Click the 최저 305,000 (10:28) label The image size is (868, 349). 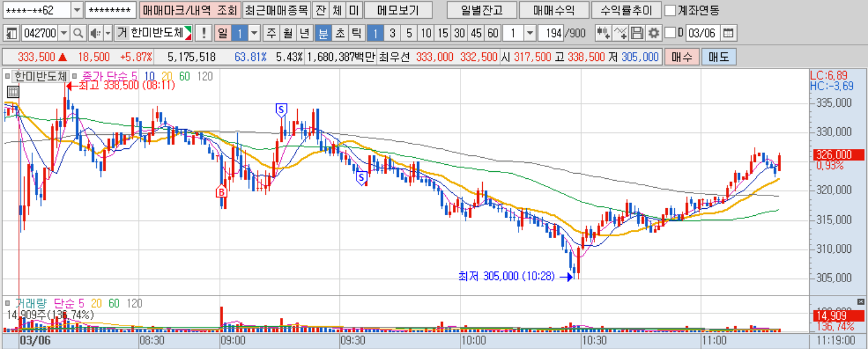coord(506,276)
